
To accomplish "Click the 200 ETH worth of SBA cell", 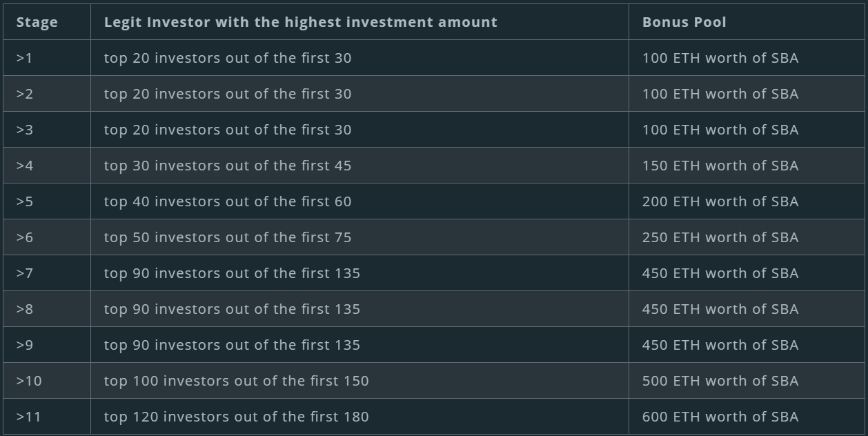I will click(747, 201).
